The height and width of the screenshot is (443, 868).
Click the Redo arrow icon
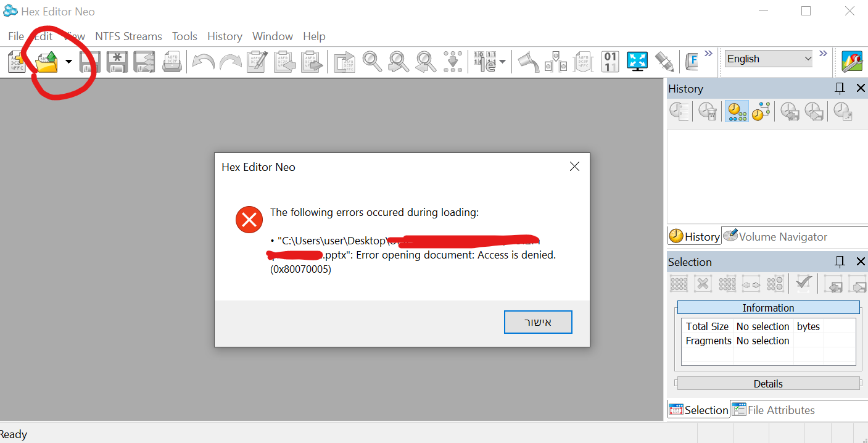231,62
